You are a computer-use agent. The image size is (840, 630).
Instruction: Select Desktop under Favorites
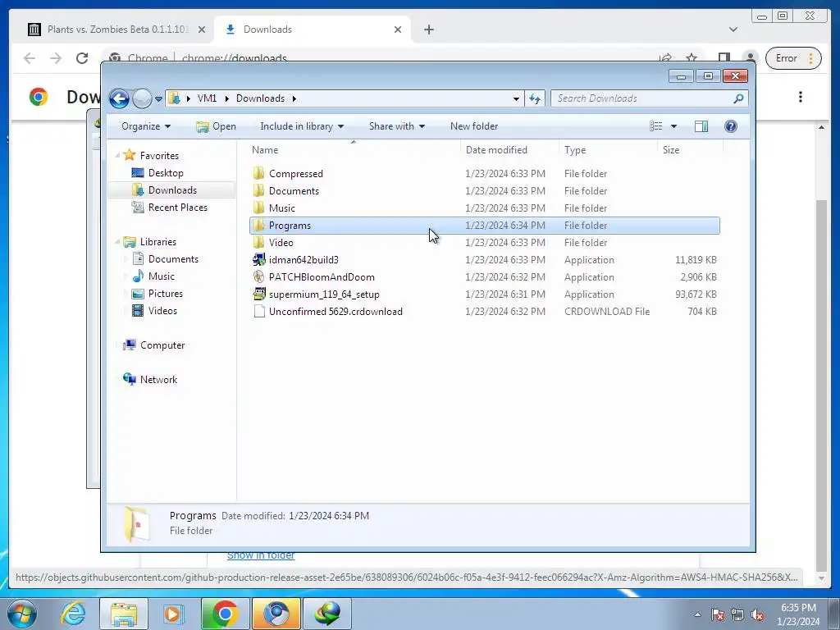click(x=166, y=173)
